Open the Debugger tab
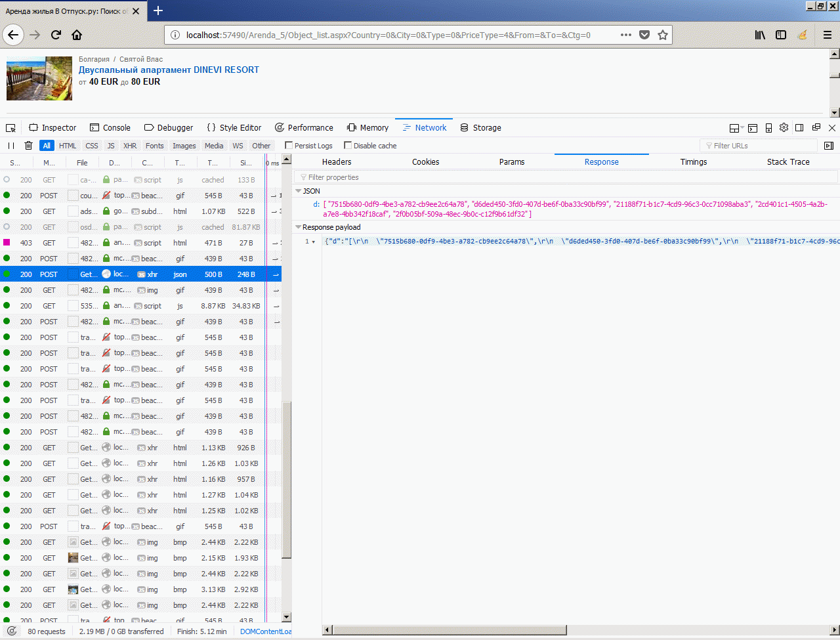Image resolution: width=840 pixels, height=640 pixels. point(169,128)
